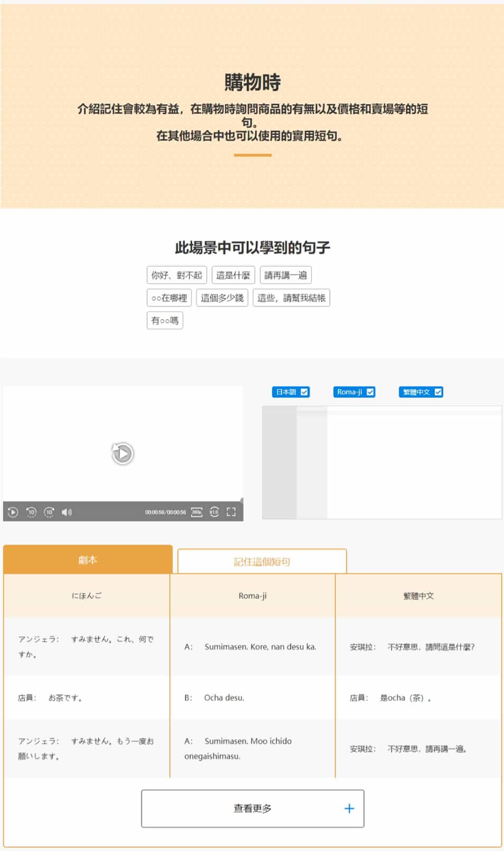Enter fullscreen video mode

[x=231, y=512]
